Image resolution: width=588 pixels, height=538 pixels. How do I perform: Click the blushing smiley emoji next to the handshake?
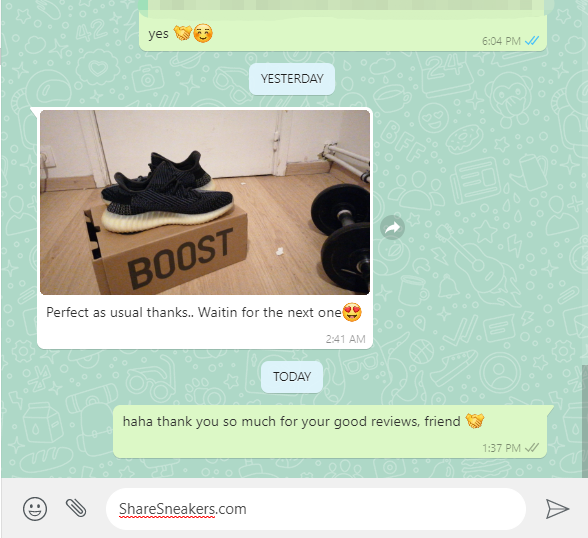203,33
